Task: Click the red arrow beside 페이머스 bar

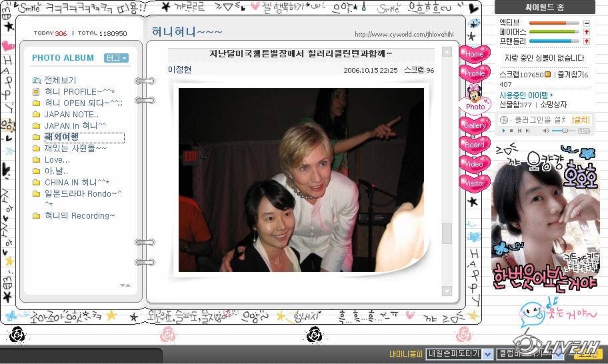Action: point(586,31)
